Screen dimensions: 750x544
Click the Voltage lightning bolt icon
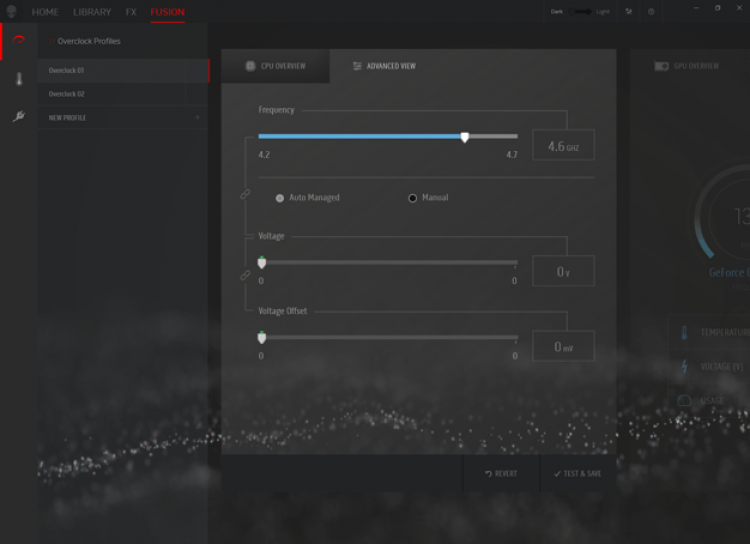pyautogui.click(x=684, y=366)
